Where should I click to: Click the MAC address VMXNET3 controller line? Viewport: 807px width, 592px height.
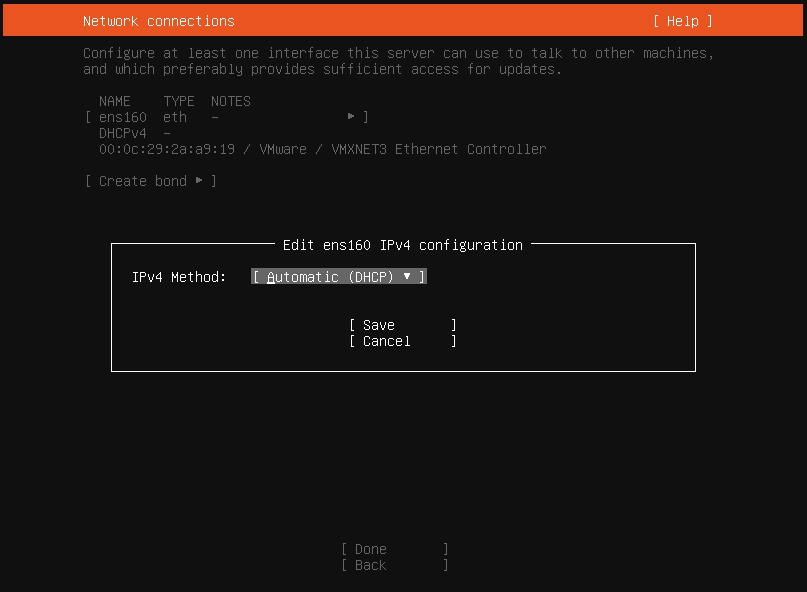click(322, 149)
